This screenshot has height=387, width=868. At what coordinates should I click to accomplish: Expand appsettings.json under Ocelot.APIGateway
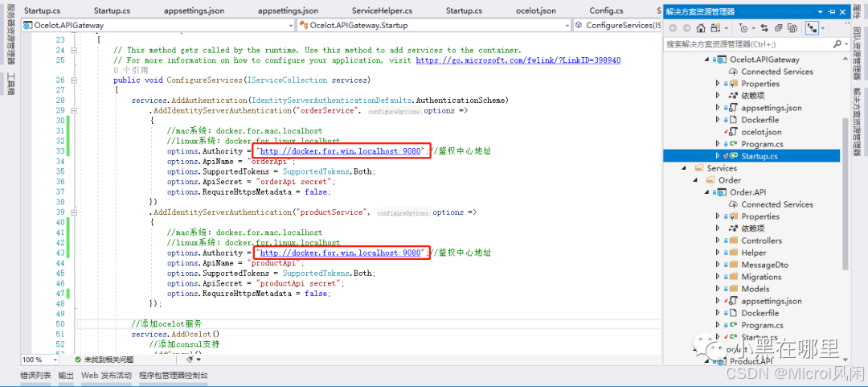[x=719, y=108]
